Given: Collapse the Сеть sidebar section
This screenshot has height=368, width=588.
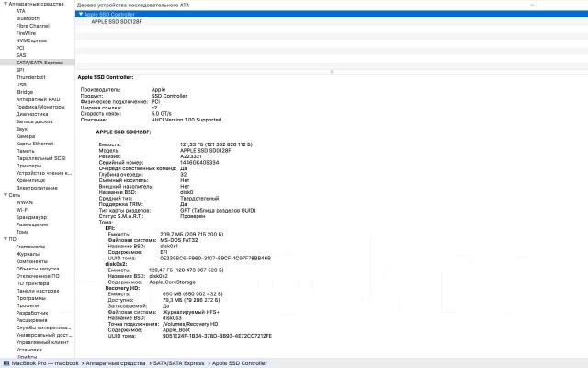Looking at the screenshot, I should [x=6, y=195].
